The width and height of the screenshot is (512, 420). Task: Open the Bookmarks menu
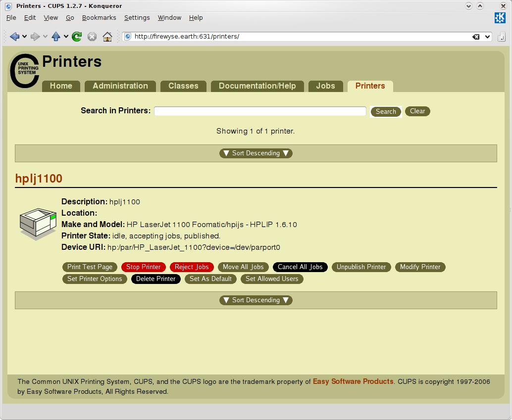(99, 18)
